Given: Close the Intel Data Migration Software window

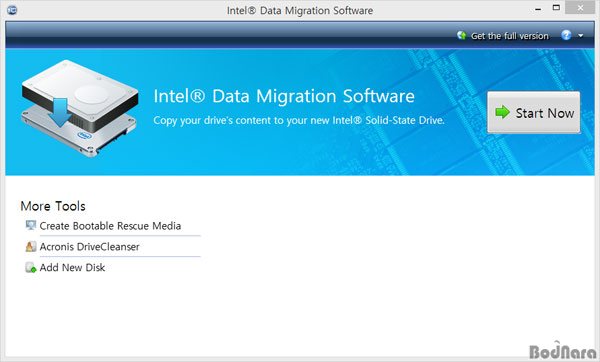Looking at the screenshot, I should 580,8.
